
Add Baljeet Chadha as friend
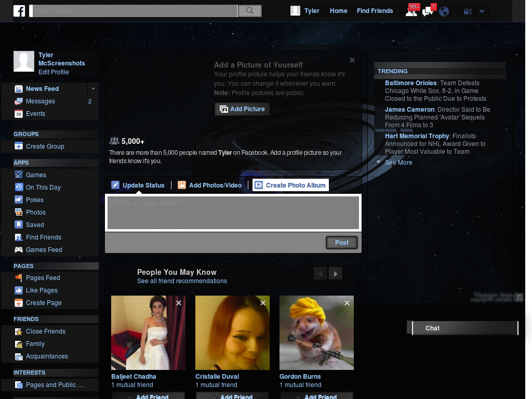(148, 396)
